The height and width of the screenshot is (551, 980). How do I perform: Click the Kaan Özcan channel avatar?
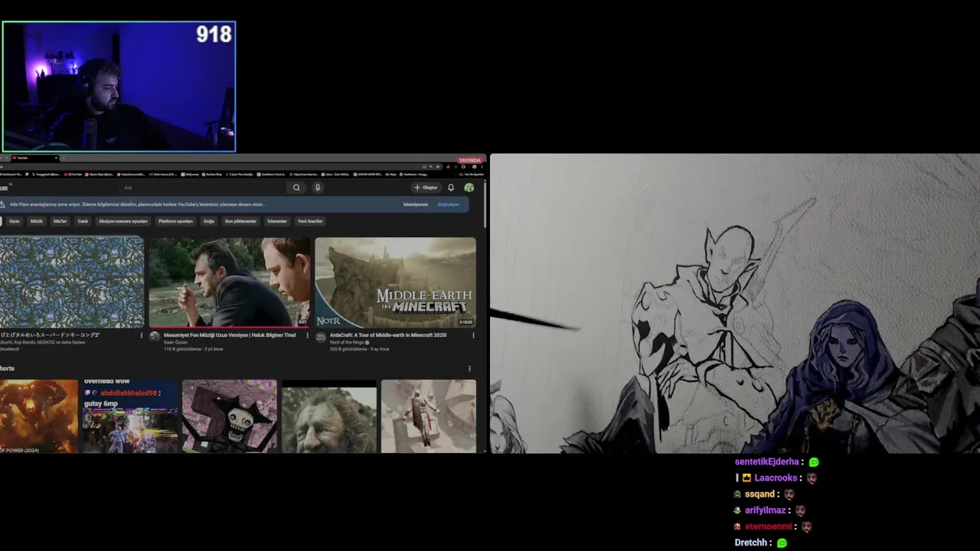tap(155, 337)
